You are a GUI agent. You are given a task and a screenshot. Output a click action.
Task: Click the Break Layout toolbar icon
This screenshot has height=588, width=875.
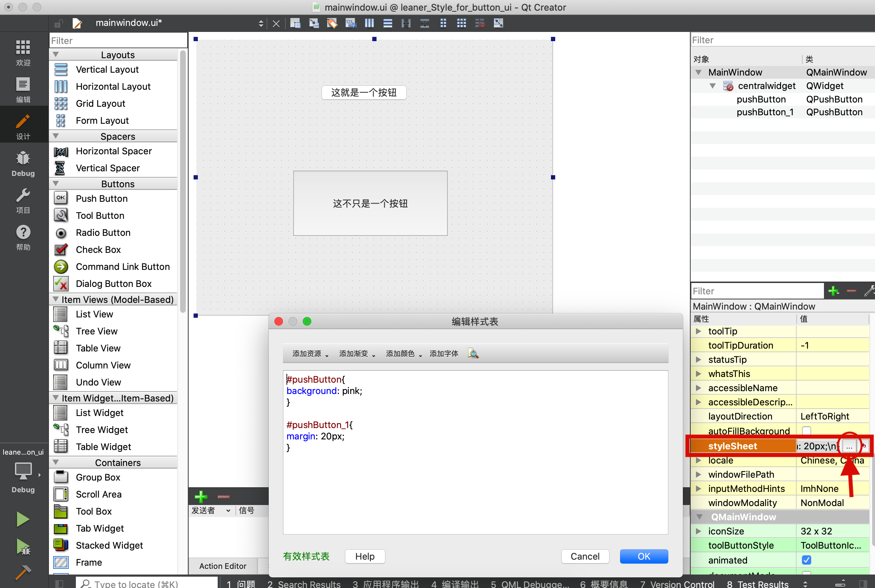[x=479, y=23]
